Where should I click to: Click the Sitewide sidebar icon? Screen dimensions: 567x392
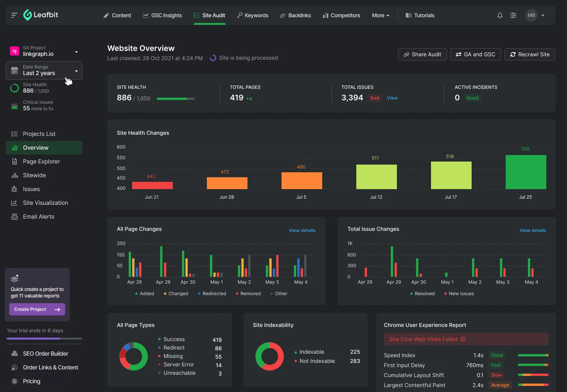click(14, 175)
